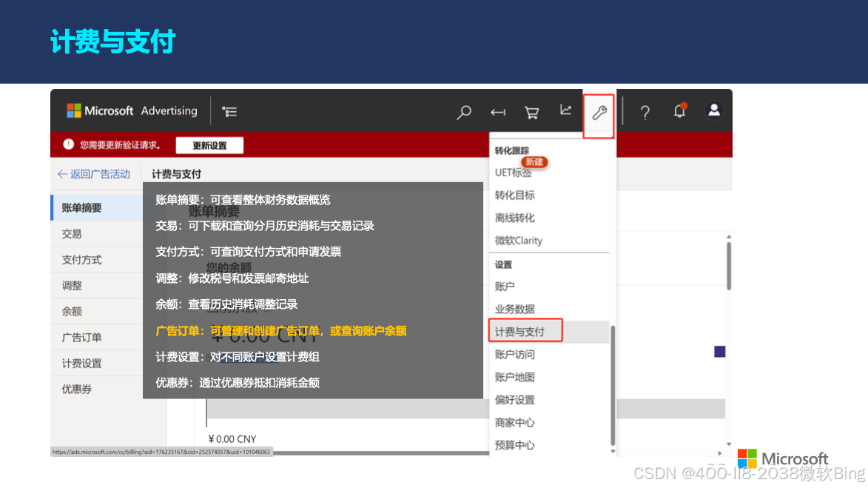Open the reports chart icon
The width and height of the screenshot is (868, 488).
[x=565, y=110]
